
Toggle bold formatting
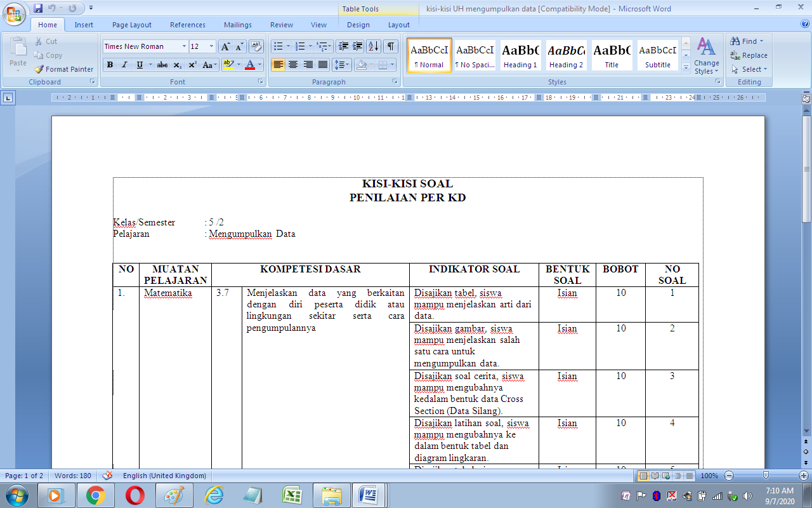[110, 65]
